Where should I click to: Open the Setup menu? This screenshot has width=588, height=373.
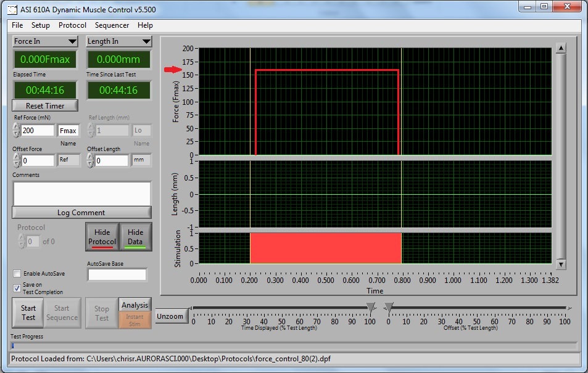point(41,25)
